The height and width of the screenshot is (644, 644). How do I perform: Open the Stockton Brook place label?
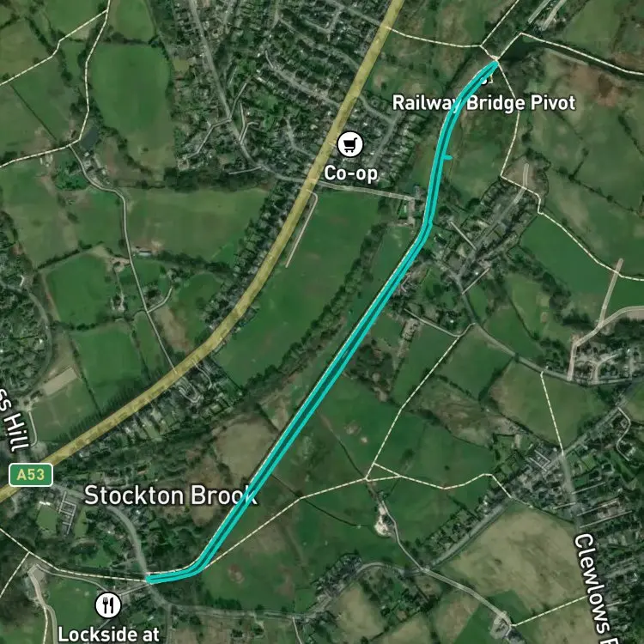click(171, 495)
